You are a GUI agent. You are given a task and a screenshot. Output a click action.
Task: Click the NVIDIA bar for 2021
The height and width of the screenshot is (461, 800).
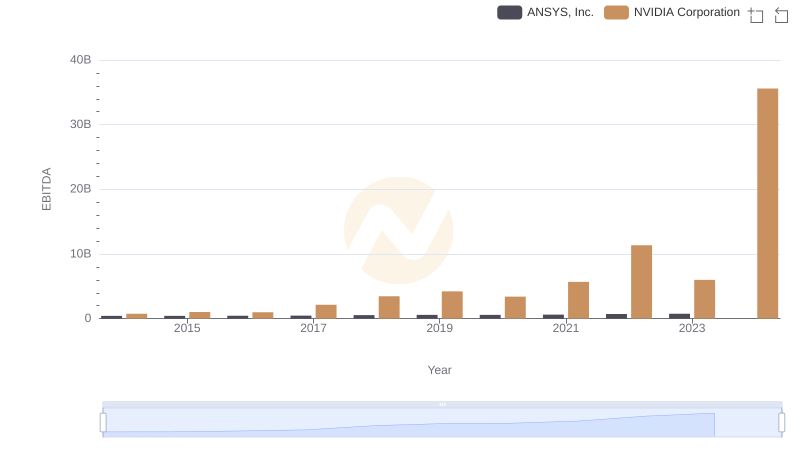click(578, 300)
